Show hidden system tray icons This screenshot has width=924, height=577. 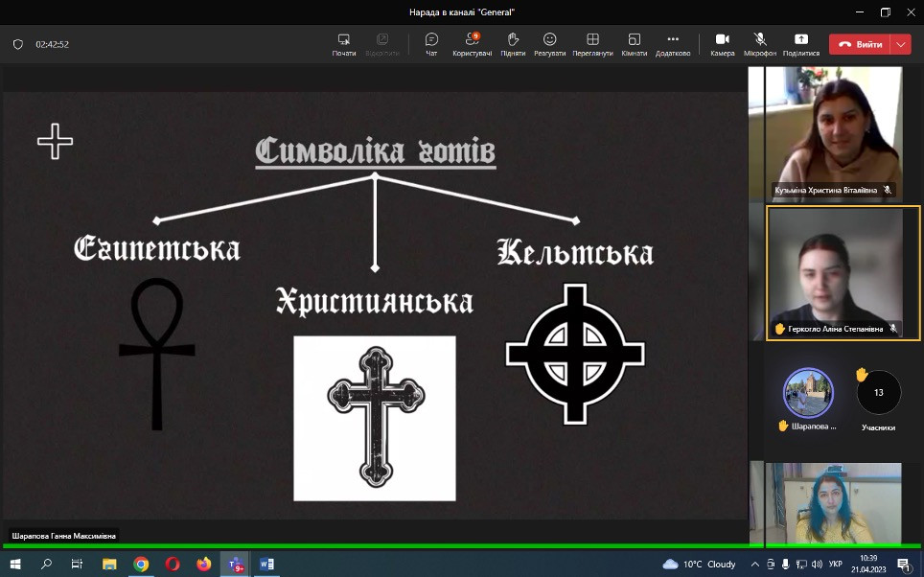756,565
